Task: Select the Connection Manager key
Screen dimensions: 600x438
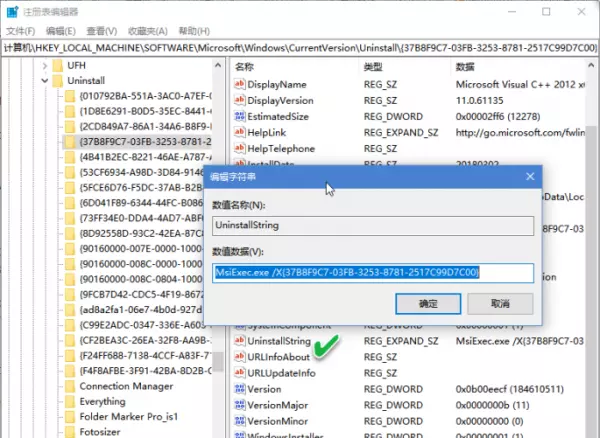Action: [126, 386]
